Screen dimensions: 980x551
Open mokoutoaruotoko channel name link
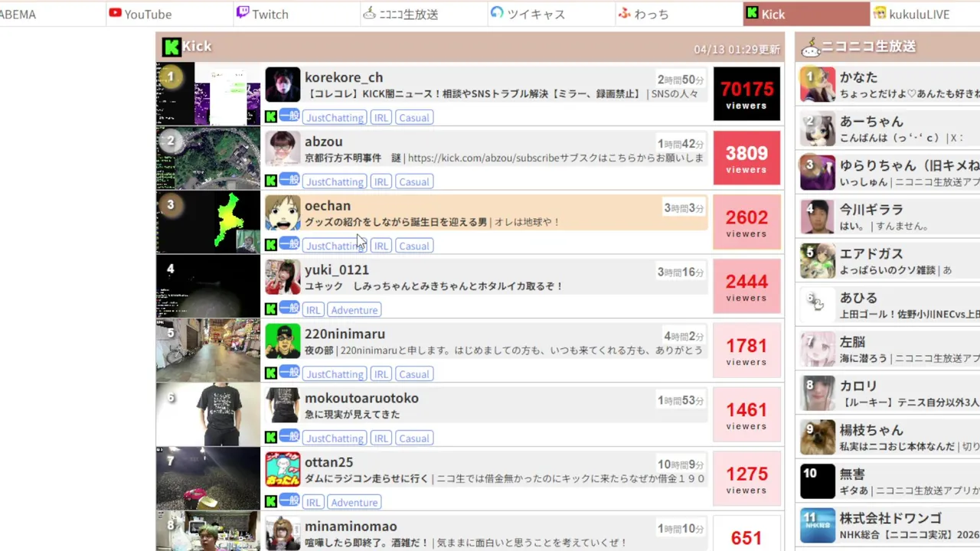(361, 399)
